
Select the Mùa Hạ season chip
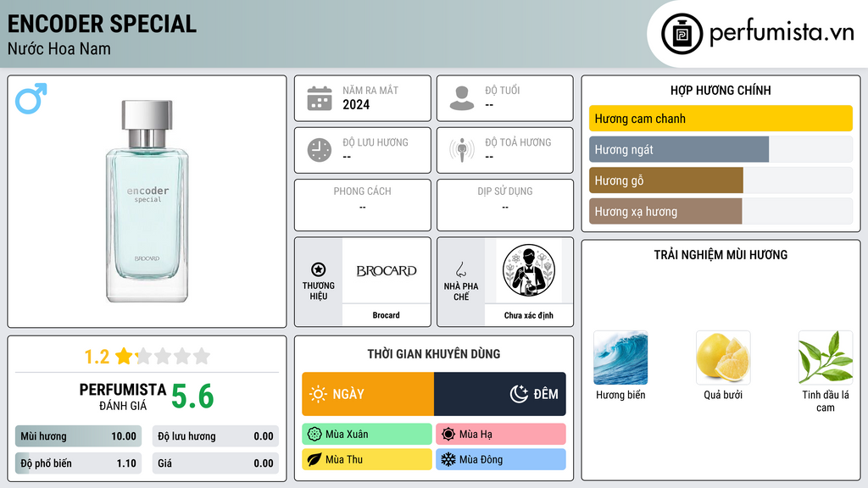tap(500, 435)
